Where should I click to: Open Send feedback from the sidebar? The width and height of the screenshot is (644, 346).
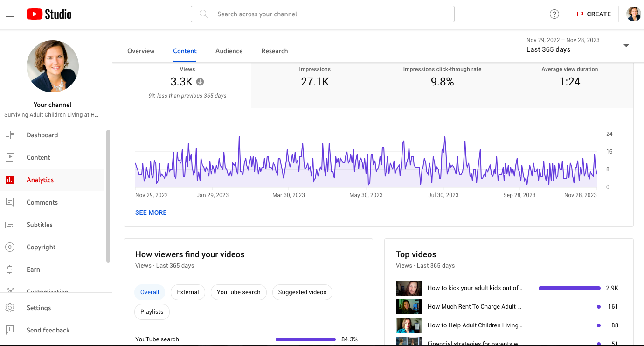[x=48, y=330]
